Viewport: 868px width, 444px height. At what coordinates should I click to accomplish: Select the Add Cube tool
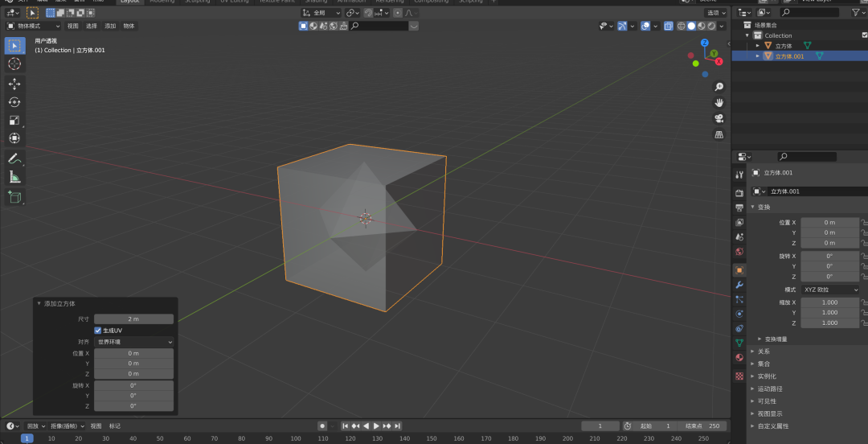14,197
